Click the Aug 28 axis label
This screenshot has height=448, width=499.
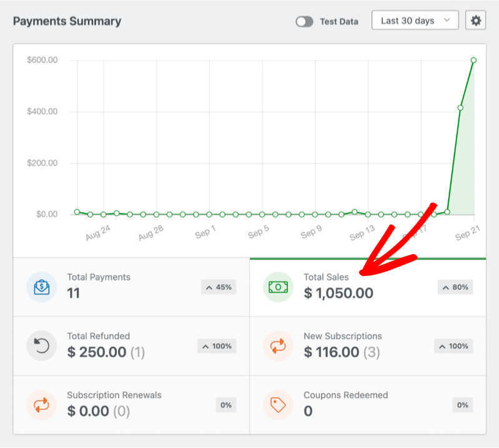151,233
